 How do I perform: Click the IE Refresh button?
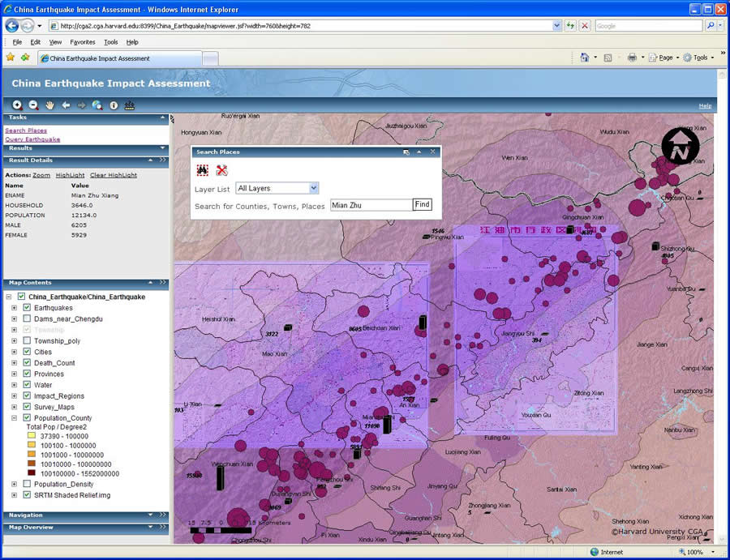point(570,26)
